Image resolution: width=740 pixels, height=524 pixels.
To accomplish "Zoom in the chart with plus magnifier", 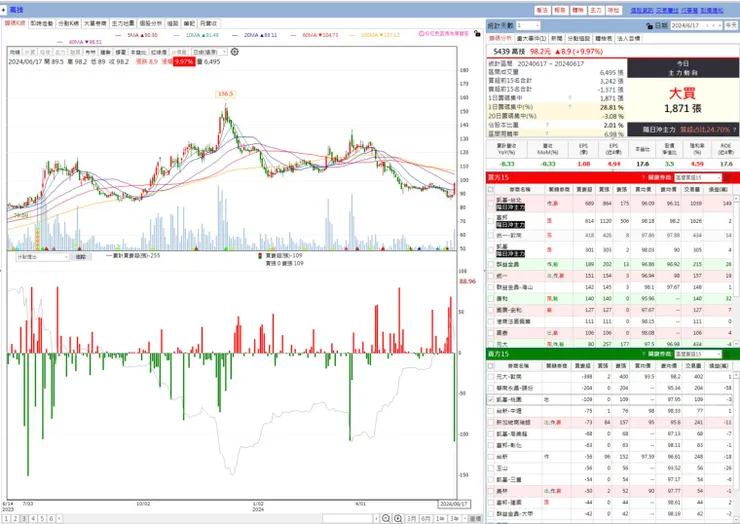I will [398, 518].
